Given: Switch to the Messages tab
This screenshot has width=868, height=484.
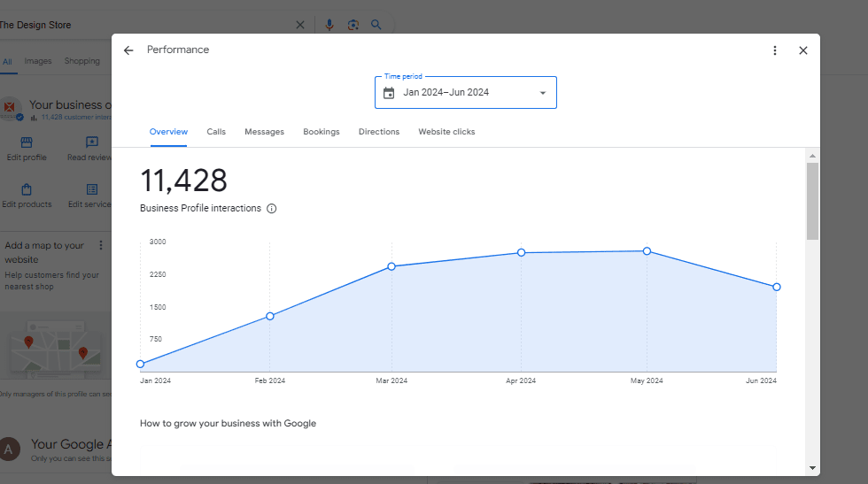Looking at the screenshot, I should point(264,132).
